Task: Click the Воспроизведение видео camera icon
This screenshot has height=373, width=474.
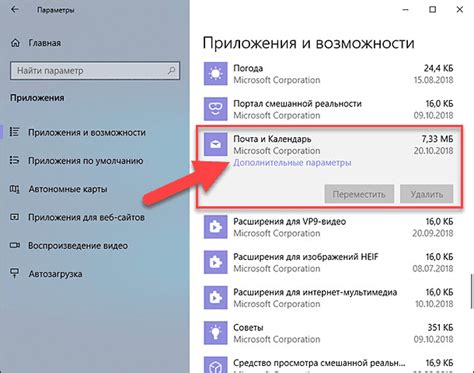Action: tap(14, 246)
